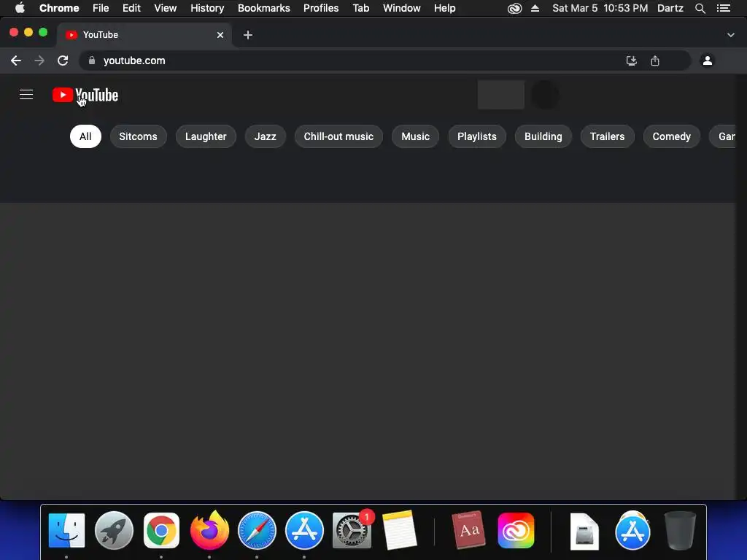Click the share page icon in address bar
Viewport: 747px width, 560px height.
[655, 61]
